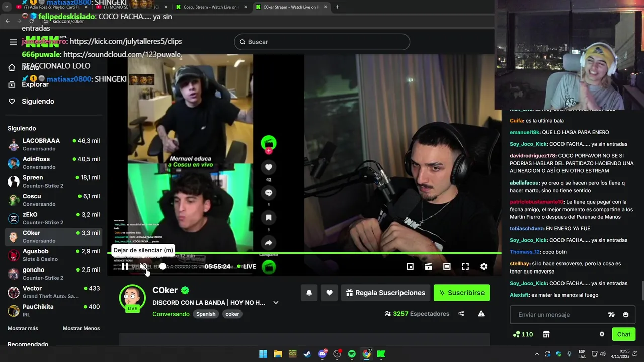Go to Inicio home icon in sidebar
This screenshot has height=362, width=644.
click(x=12, y=68)
